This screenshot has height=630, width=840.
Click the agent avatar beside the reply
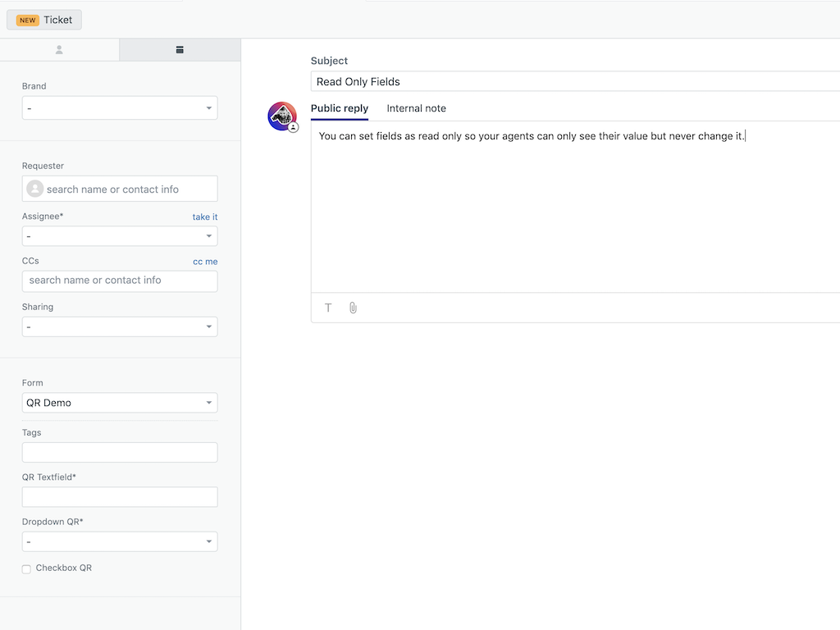pyautogui.click(x=282, y=116)
